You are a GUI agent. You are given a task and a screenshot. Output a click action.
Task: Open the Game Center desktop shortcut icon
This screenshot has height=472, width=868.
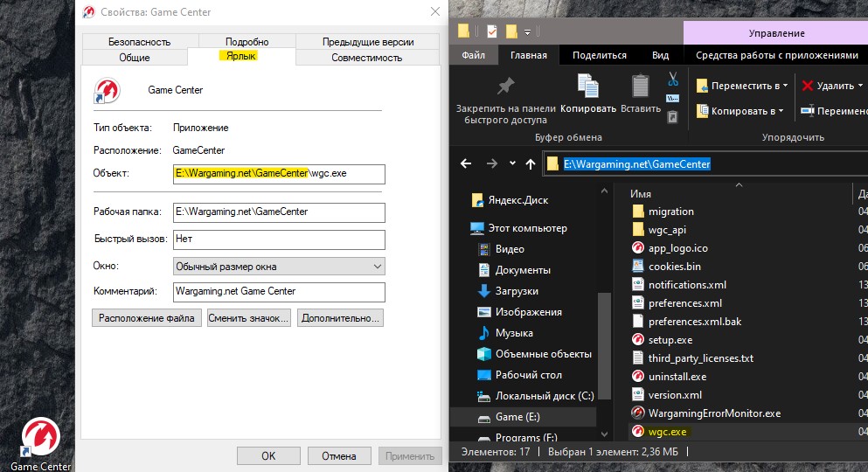click(x=40, y=438)
